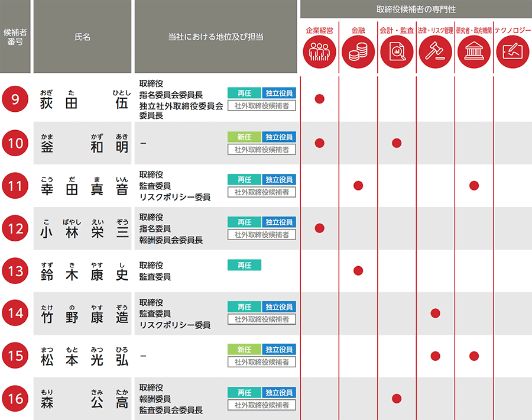The width and height of the screenshot is (532, 420).
Task: Select the 独立役員 badge for 荻田伍
Action: 279,93
